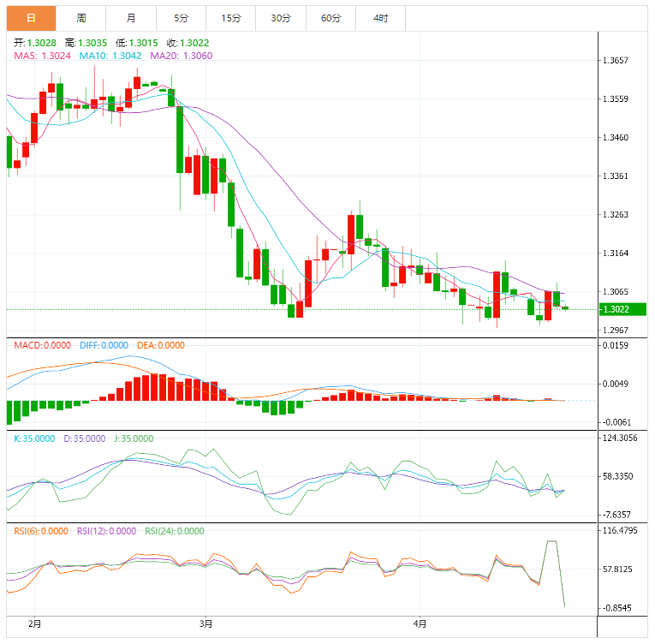
Task: Click the MACD:0.0000 indicator label
Action: [x=42, y=345]
